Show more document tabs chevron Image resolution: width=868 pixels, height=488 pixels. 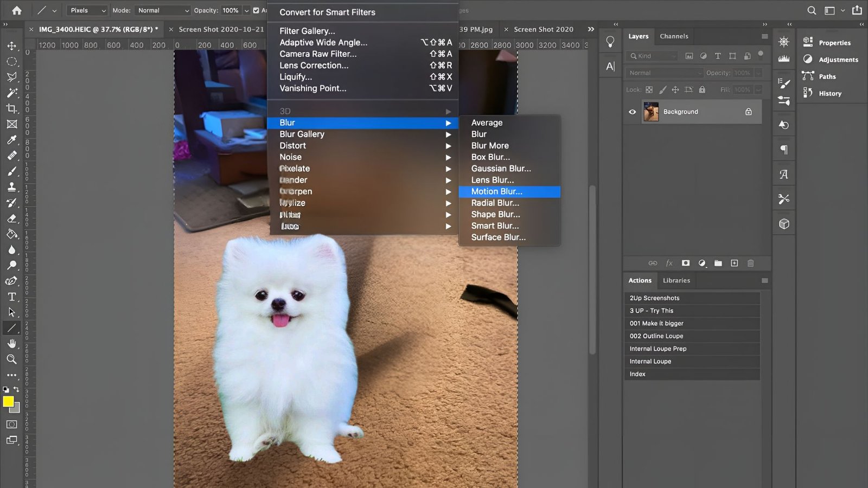(591, 29)
